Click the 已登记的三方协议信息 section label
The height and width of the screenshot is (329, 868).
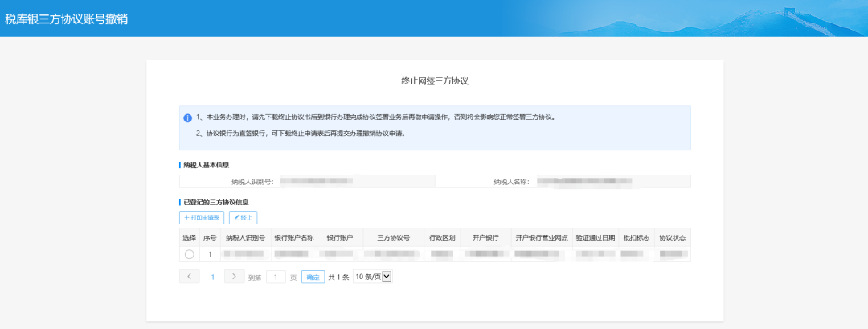(216, 203)
